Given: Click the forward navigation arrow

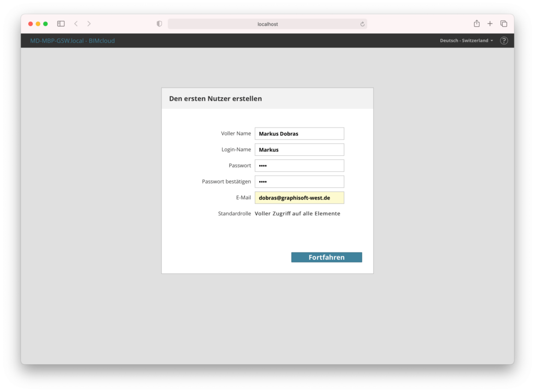Looking at the screenshot, I should [88, 24].
